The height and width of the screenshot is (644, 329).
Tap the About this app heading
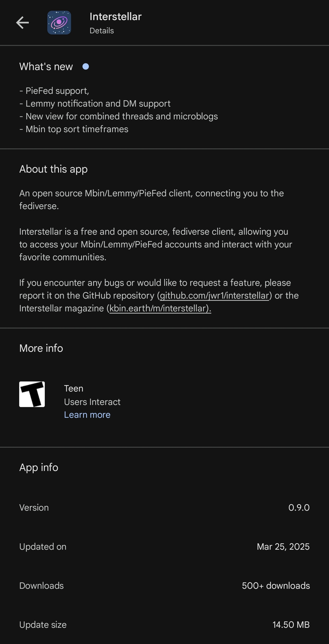click(53, 169)
